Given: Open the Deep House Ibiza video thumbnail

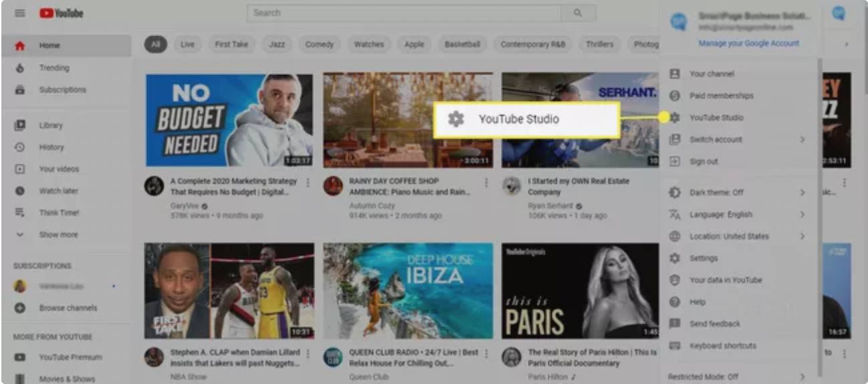Looking at the screenshot, I should point(408,290).
